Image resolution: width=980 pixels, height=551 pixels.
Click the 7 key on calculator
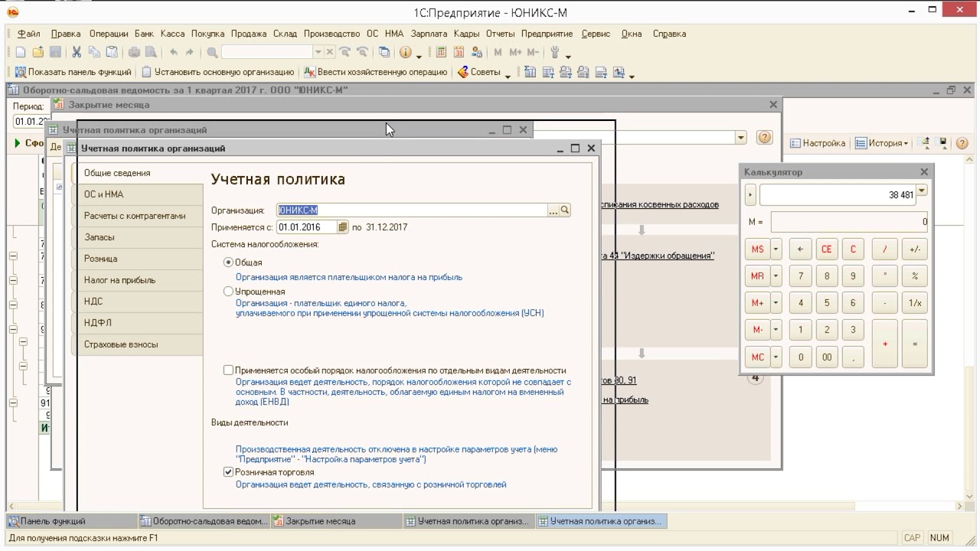tap(800, 275)
